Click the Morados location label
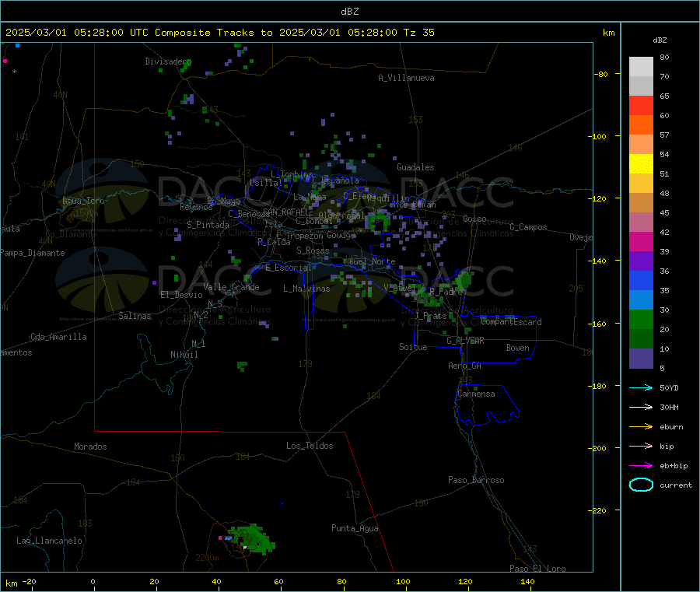Image resolution: width=700 pixels, height=592 pixels. click(x=90, y=447)
